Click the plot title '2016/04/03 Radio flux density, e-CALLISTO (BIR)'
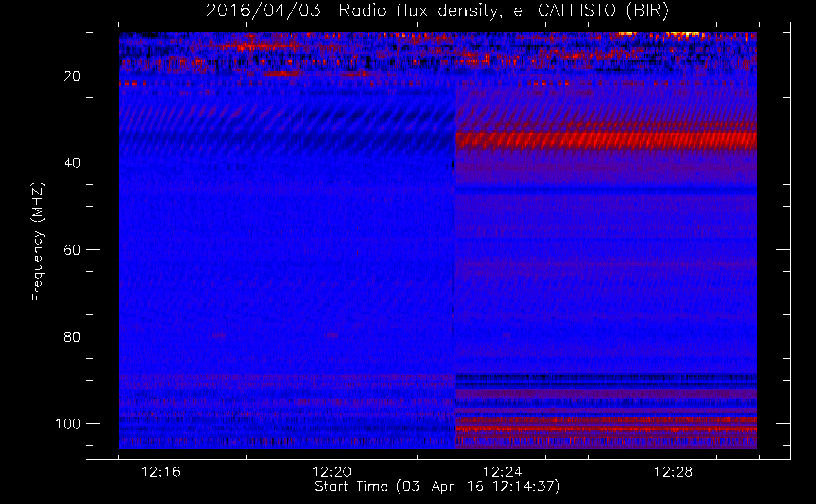 coord(437,11)
